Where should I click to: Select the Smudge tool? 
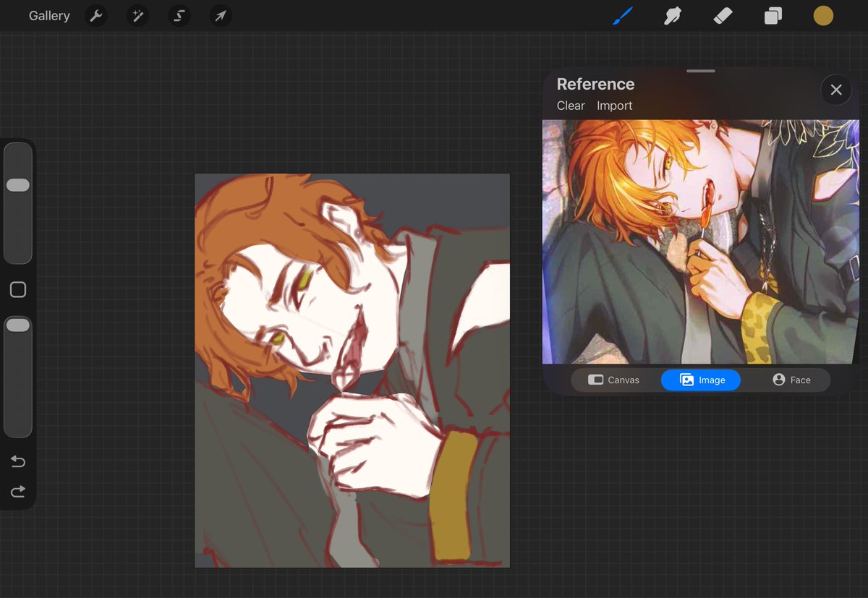point(673,15)
